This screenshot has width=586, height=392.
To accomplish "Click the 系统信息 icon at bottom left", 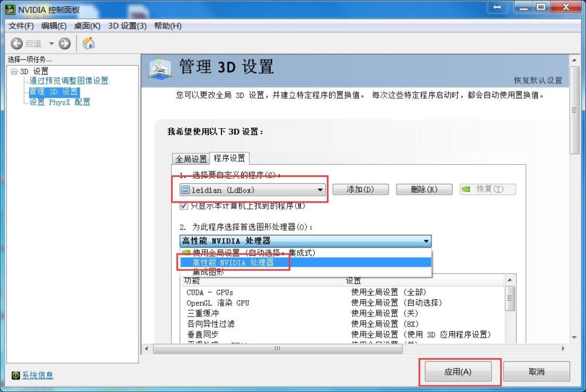I will coord(15,375).
